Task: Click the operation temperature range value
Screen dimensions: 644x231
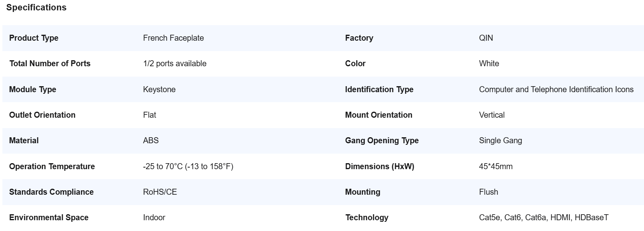Action: coord(188,166)
